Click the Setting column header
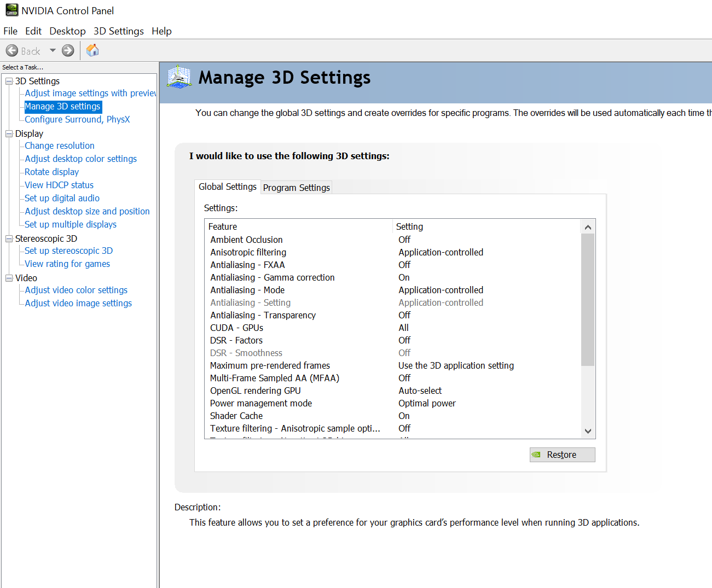Viewport: 712px width, 588px height. click(x=487, y=226)
